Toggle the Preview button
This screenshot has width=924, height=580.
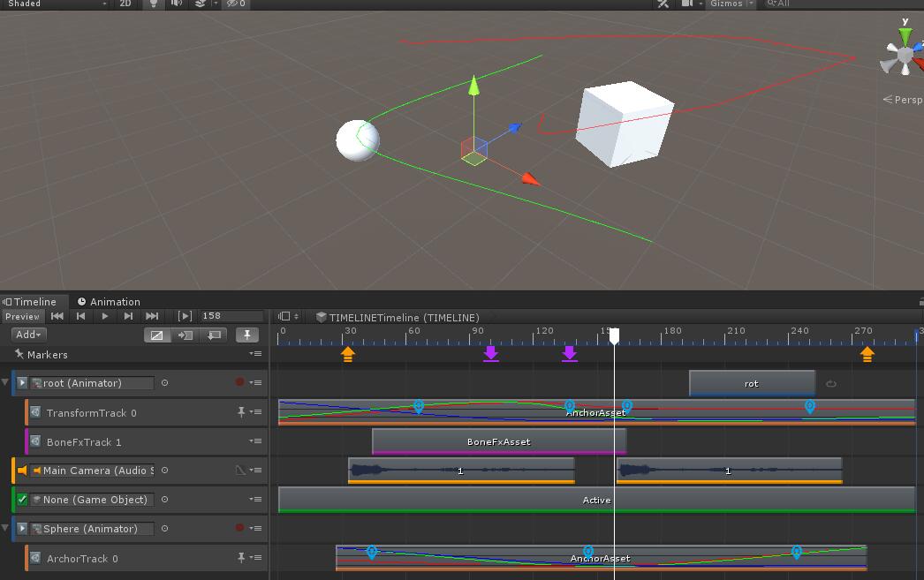click(22, 317)
